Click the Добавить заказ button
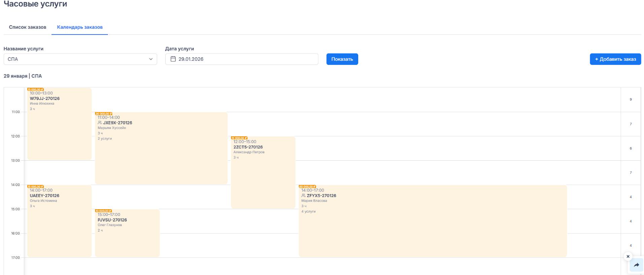This screenshot has height=275, width=644. [615, 59]
